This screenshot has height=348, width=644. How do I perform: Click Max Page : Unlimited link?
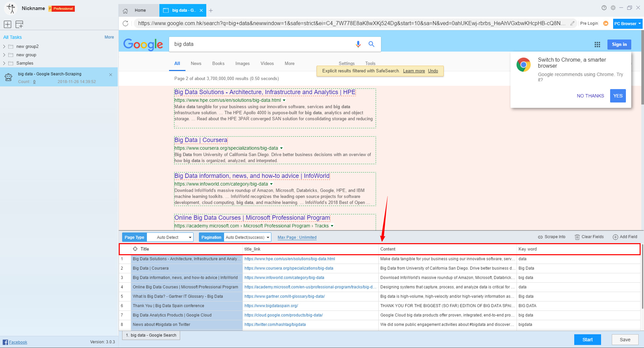(297, 237)
